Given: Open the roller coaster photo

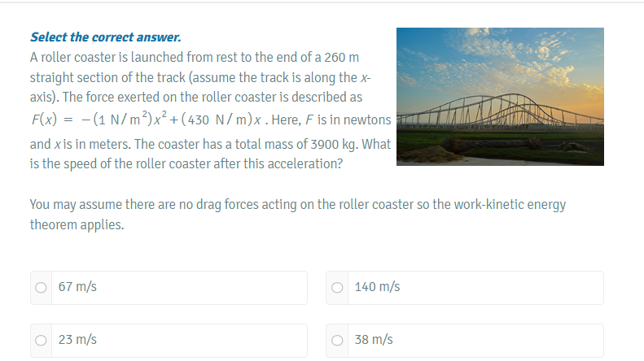Looking at the screenshot, I should click(500, 96).
